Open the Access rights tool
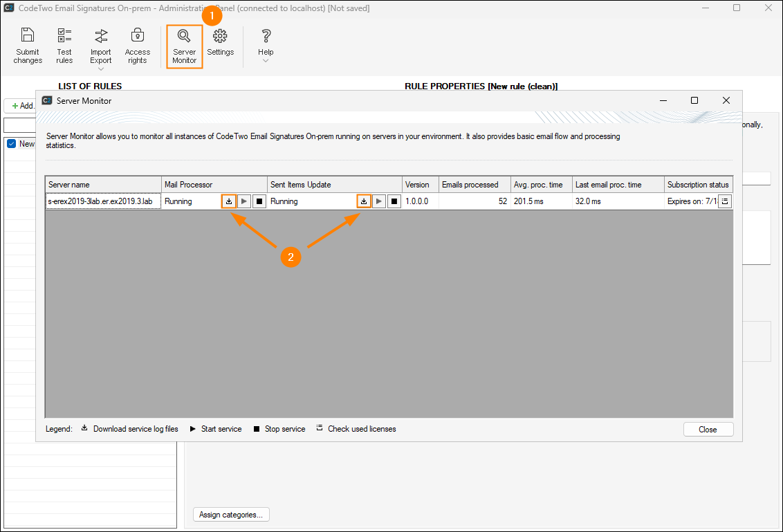The image size is (783, 532). tap(137, 45)
